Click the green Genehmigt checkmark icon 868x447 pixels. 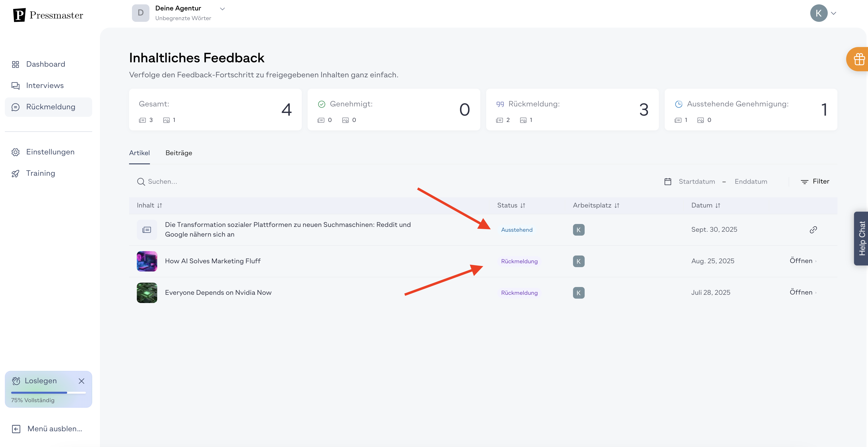click(x=321, y=104)
